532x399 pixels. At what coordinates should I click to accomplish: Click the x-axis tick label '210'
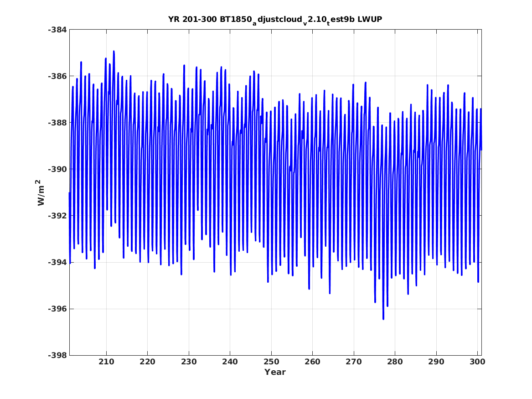(107, 362)
